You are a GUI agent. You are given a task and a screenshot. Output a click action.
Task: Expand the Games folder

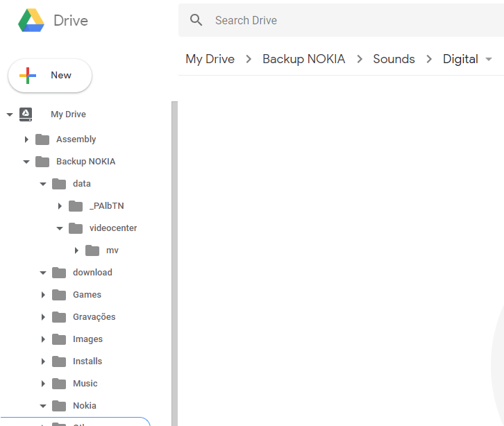coord(43,295)
